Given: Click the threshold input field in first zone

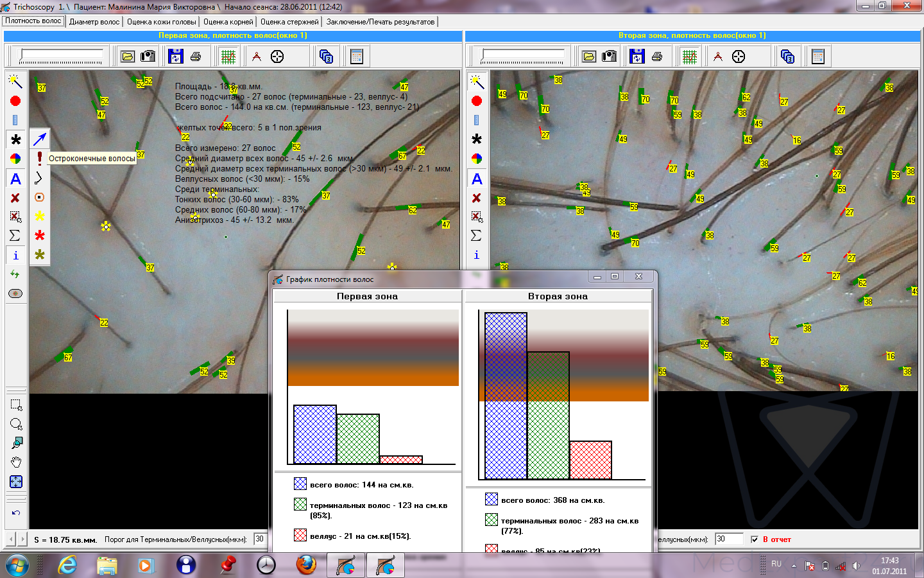Looking at the screenshot, I should point(260,539).
